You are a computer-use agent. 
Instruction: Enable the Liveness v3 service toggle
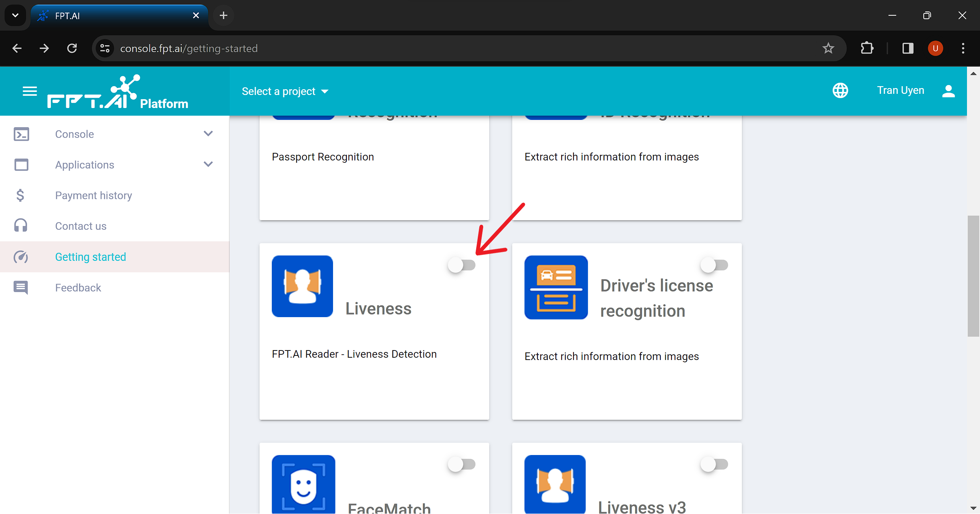pos(714,464)
